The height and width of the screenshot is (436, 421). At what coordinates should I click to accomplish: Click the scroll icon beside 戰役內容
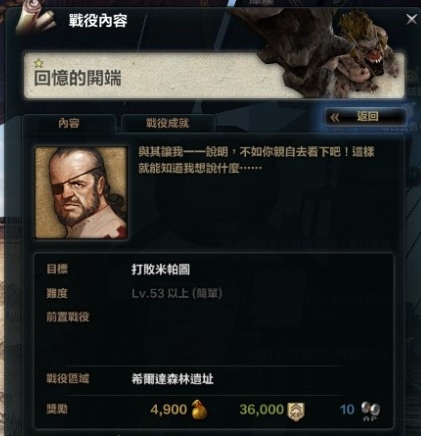point(37,20)
